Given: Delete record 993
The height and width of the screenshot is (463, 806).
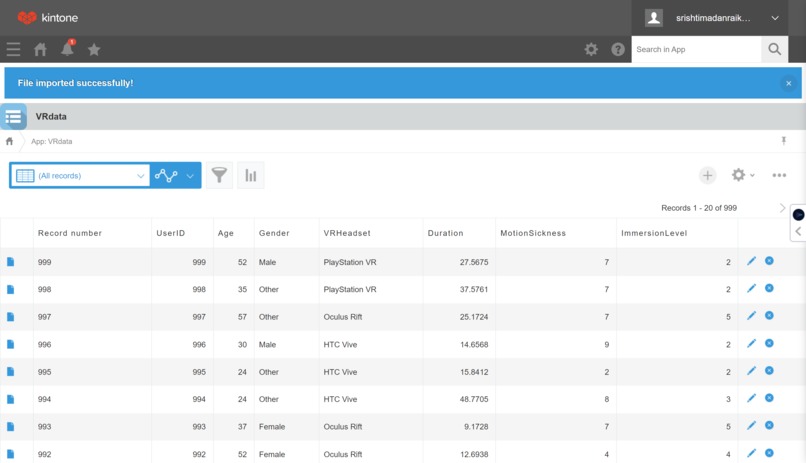Looking at the screenshot, I should (769, 425).
